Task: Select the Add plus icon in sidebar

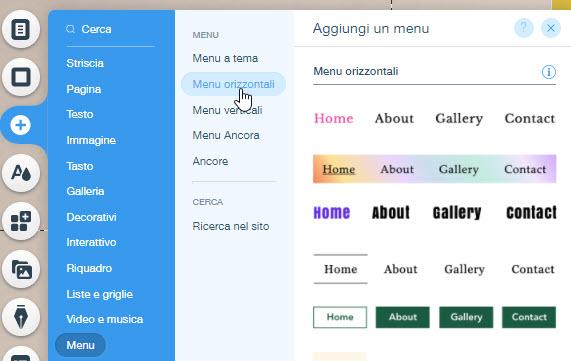Action: point(21,125)
